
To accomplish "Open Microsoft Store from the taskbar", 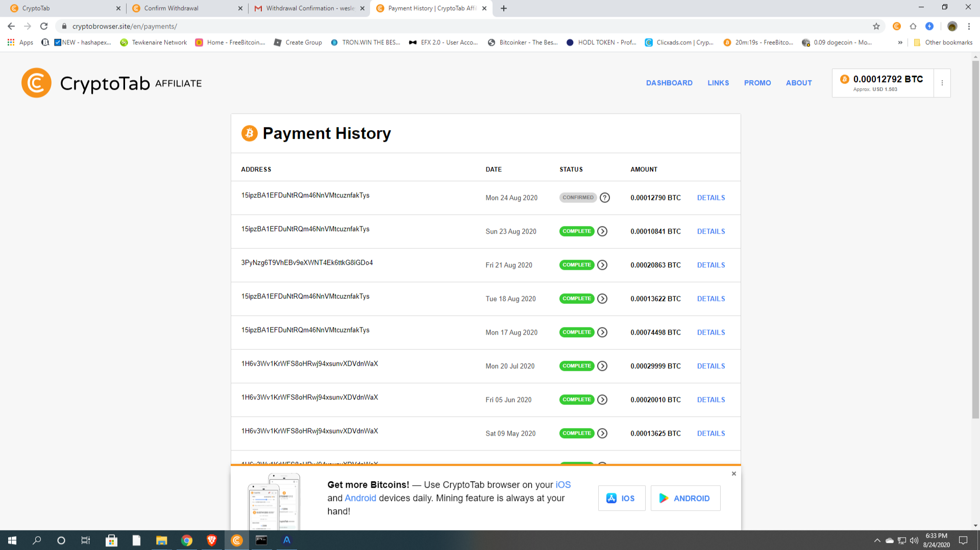I will pos(111,540).
